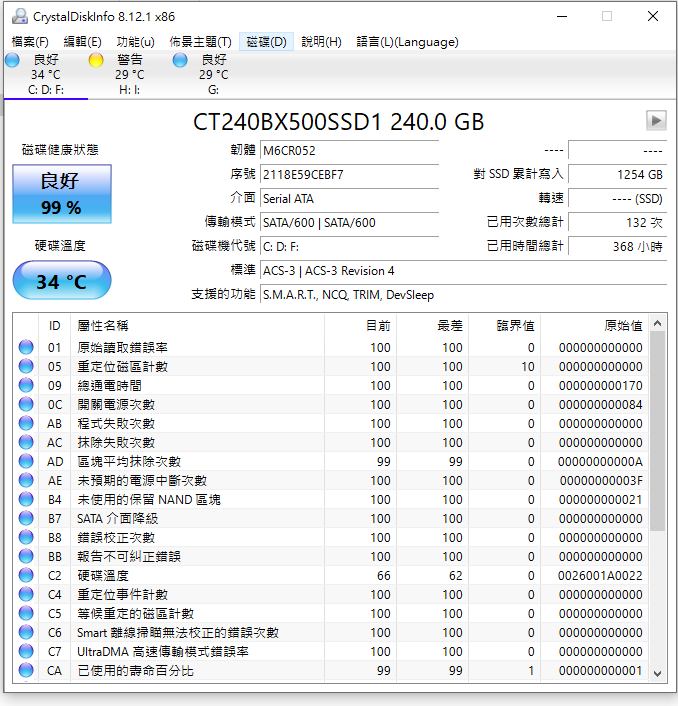
Task: Click total host writes value 1254 GB
Action: click(x=617, y=174)
